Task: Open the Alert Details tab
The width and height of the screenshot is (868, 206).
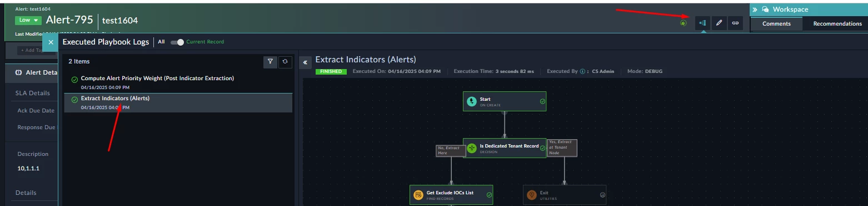Action: 32,72
